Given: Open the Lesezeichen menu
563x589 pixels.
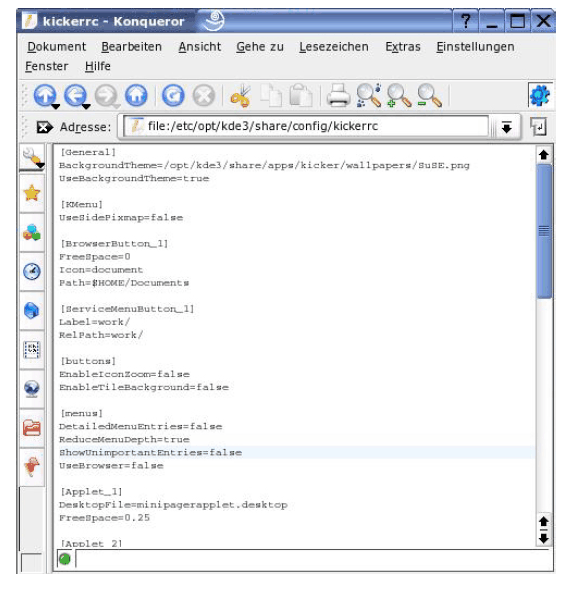Looking at the screenshot, I should [x=334, y=47].
